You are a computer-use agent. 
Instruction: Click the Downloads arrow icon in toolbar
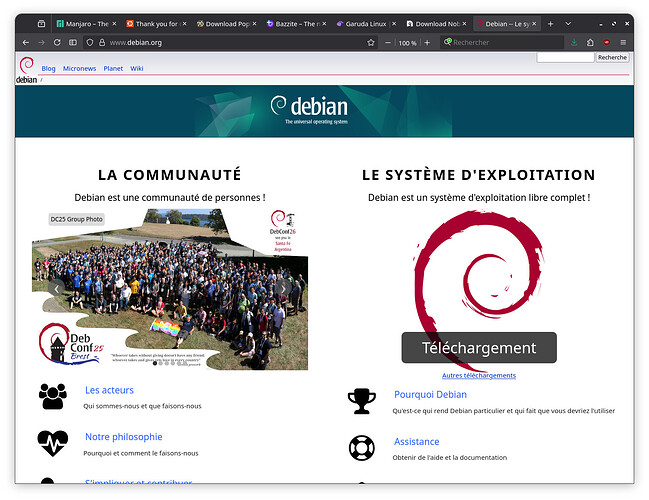[574, 42]
